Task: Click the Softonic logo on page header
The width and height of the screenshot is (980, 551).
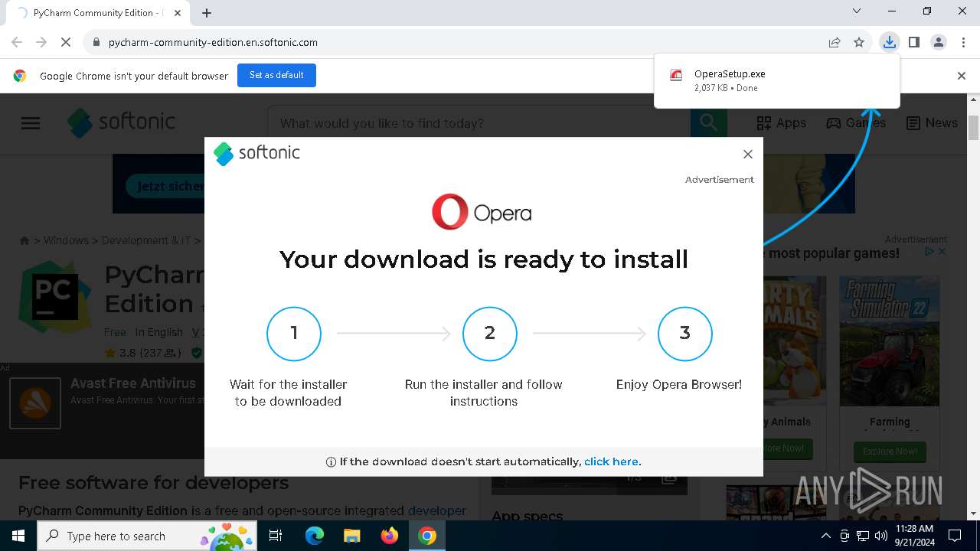Action: click(121, 122)
